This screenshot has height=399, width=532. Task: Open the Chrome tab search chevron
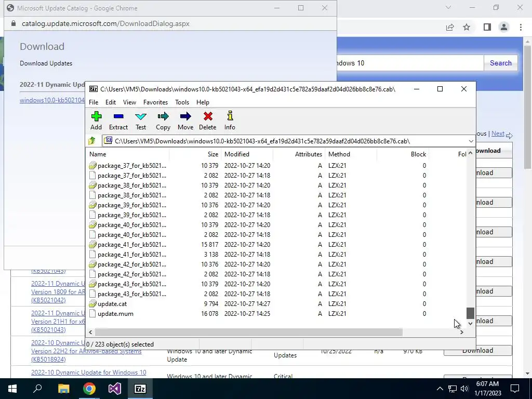coord(448,7)
